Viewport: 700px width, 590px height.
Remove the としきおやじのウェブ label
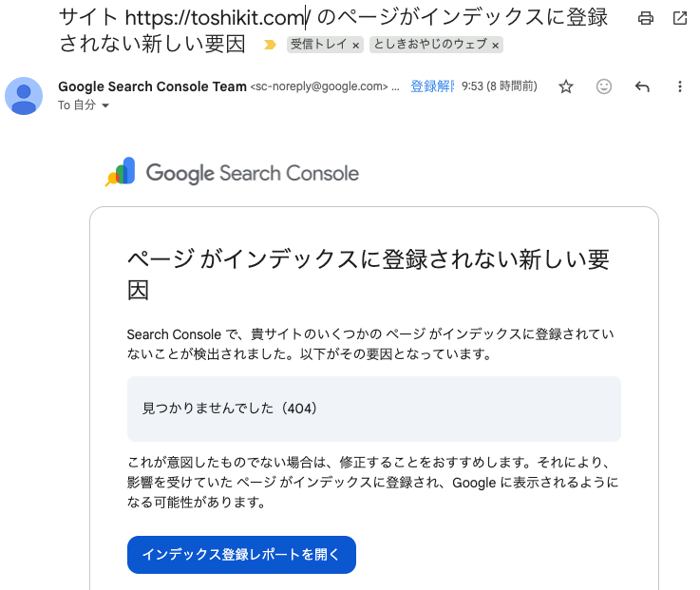[x=497, y=46]
